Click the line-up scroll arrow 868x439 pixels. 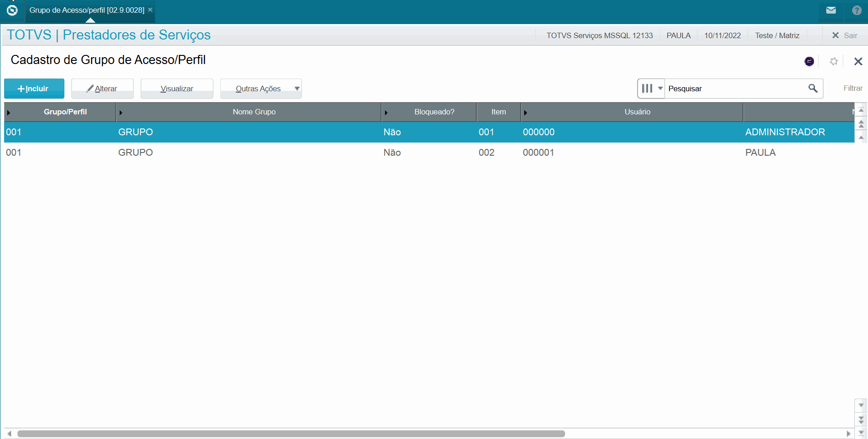click(x=861, y=137)
